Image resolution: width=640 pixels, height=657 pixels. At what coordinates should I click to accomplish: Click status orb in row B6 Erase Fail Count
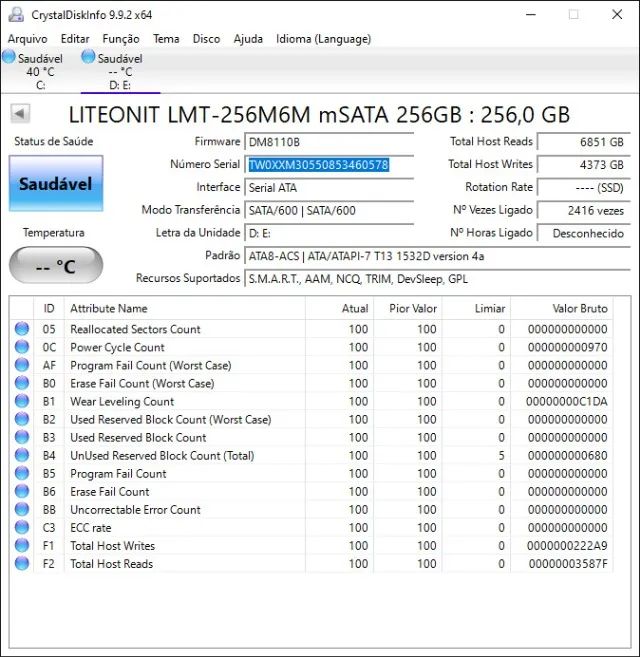22,491
